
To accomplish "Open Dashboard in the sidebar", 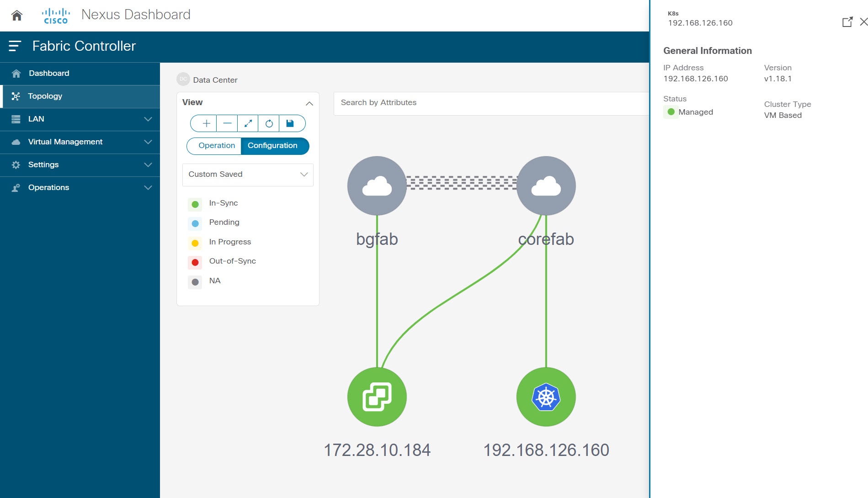I will click(x=80, y=74).
